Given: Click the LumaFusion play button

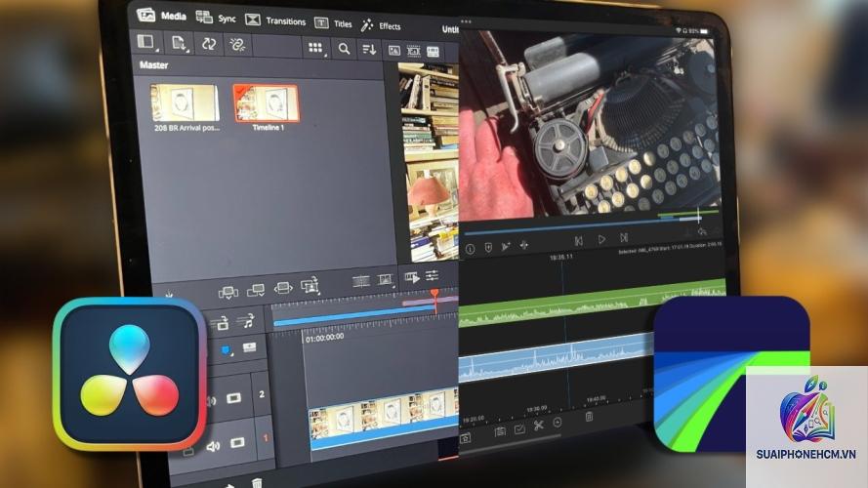Looking at the screenshot, I should (601, 239).
